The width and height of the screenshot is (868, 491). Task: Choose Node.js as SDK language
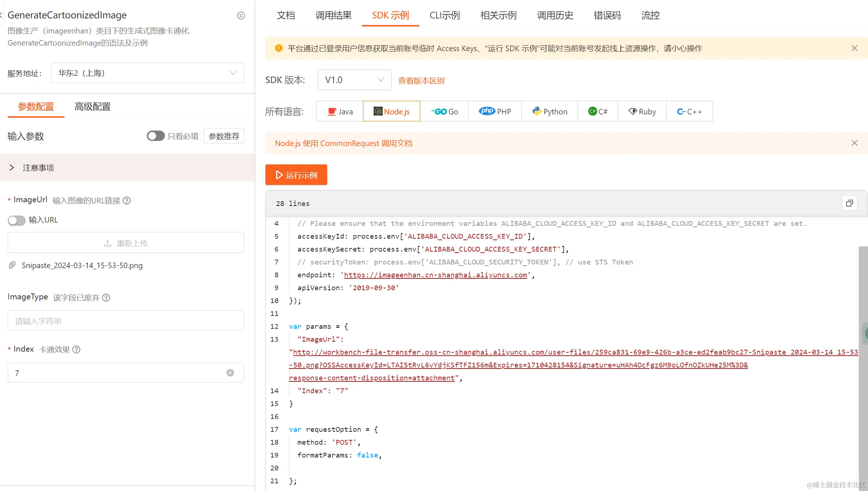point(391,111)
